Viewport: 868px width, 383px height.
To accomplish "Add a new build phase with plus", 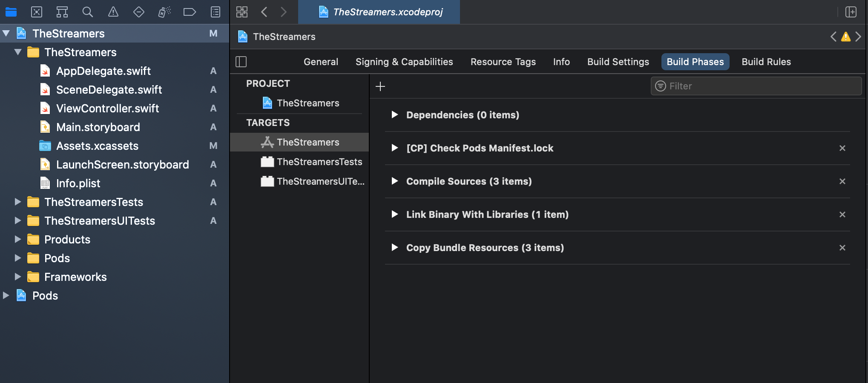I will pyautogui.click(x=380, y=86).
